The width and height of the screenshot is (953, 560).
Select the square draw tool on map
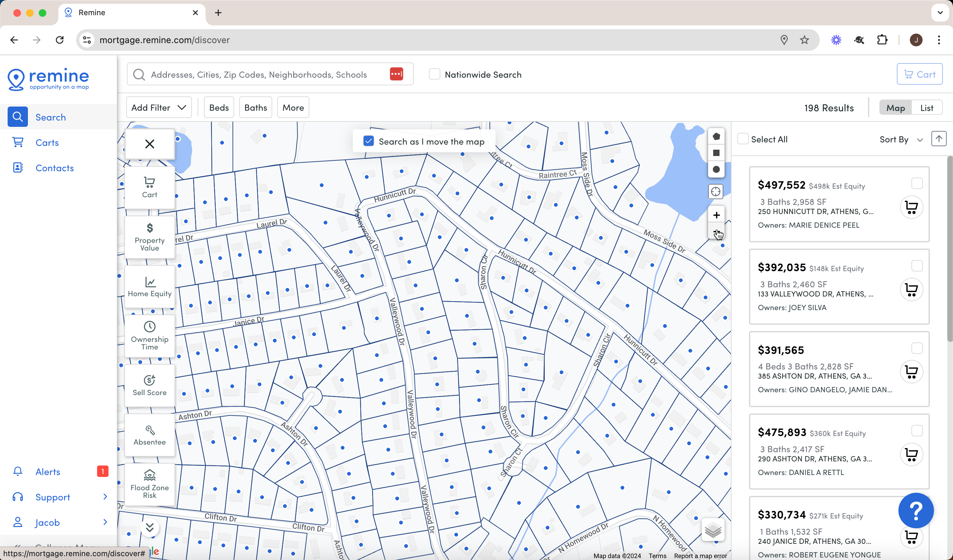pos(716,153)
